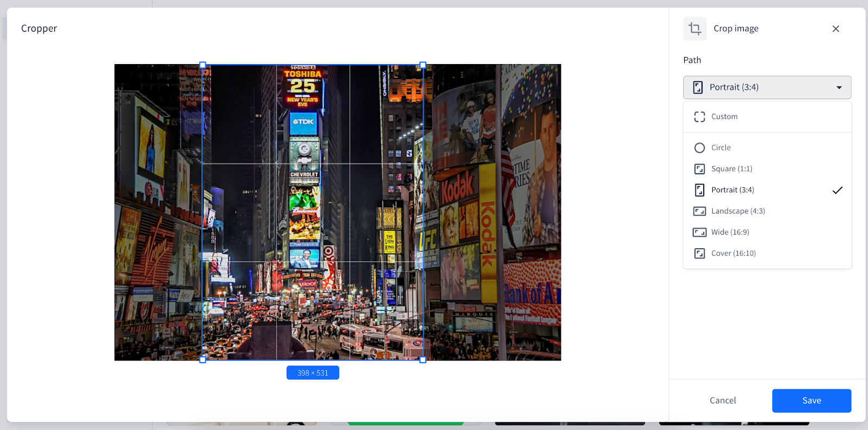The width and height of the screenshot is (868, 430).
Task: Click the Cover ratio icon
Action: point(700,254)
